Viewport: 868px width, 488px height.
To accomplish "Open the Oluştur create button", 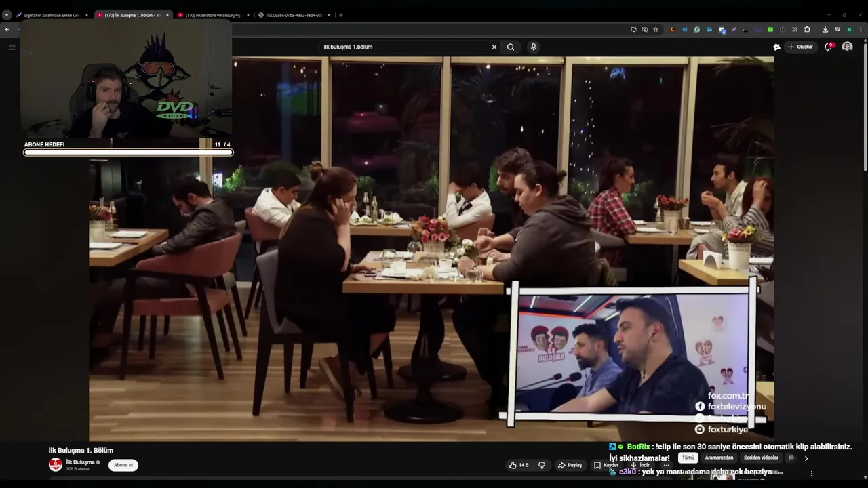I will (x=800, y=47).
